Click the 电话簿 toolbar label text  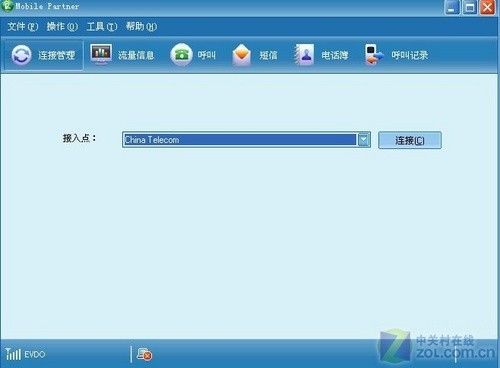point(335,55)
